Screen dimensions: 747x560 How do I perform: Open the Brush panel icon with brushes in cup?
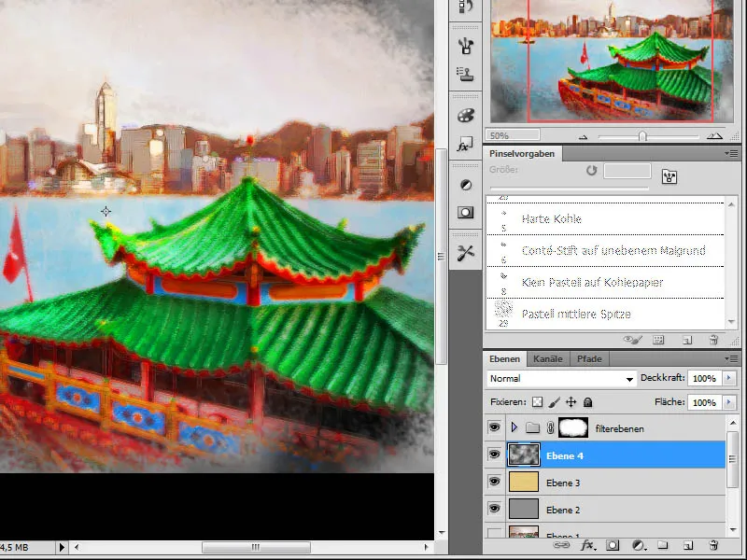pos(465,45)
